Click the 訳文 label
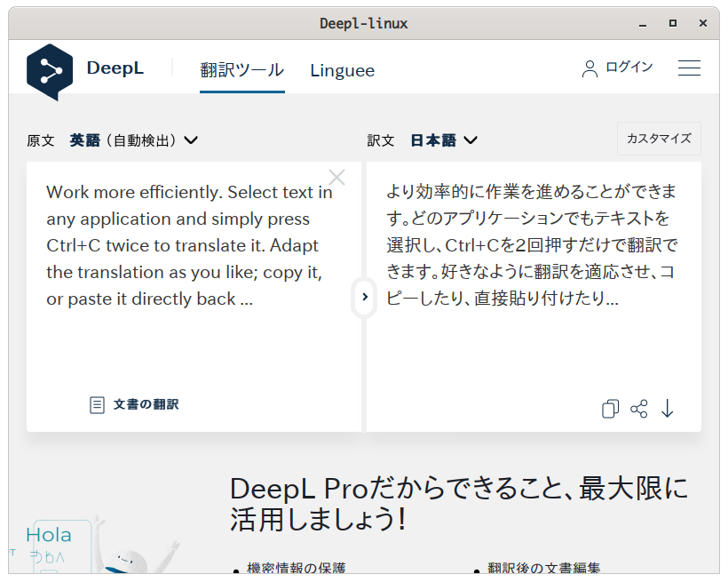 381,140
